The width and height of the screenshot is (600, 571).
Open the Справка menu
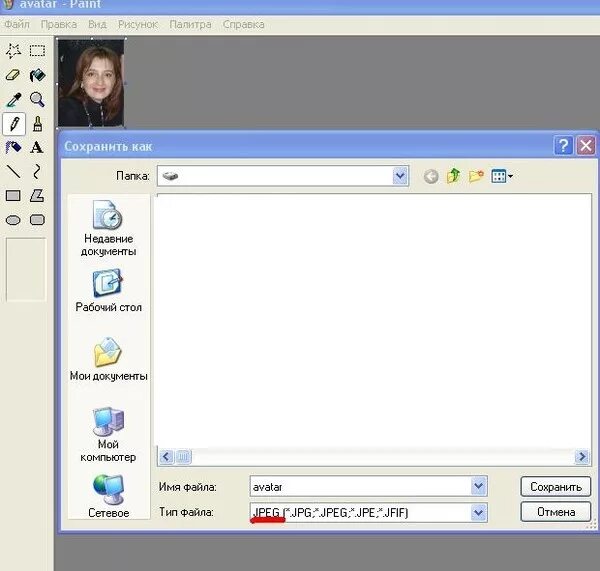[x=243, y=24]
